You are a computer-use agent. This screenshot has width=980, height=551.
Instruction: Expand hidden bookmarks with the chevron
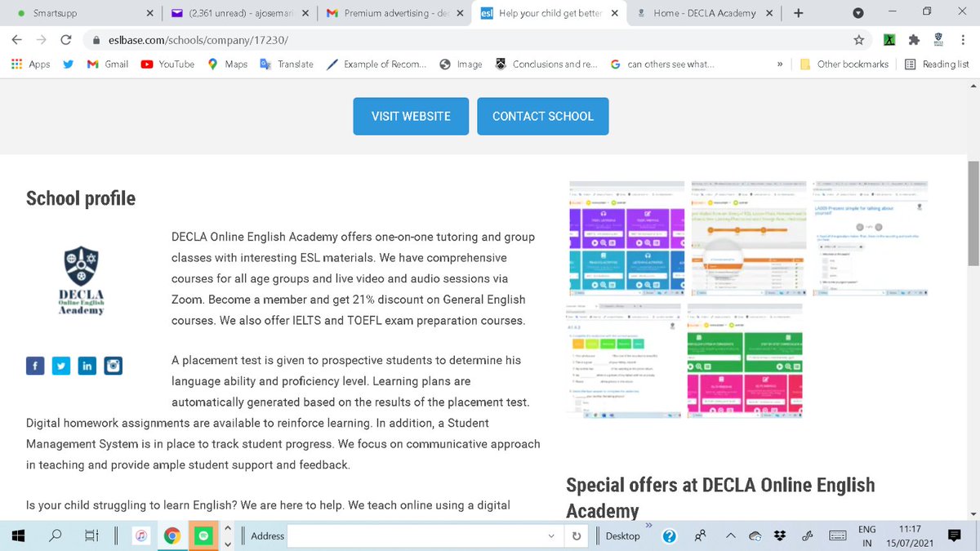pyautogui.click(x=780, y=64)
